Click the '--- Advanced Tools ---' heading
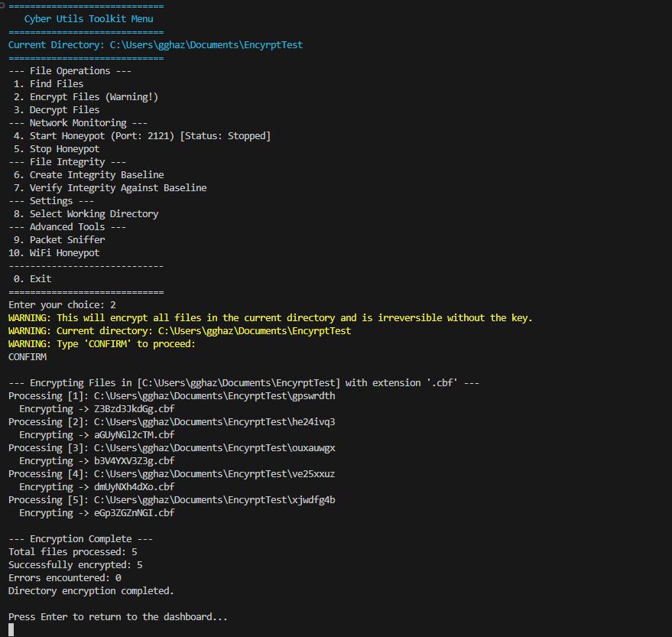The height and width of the screenshot is (637, 672). pyautogui.click(x=67, y=227)
